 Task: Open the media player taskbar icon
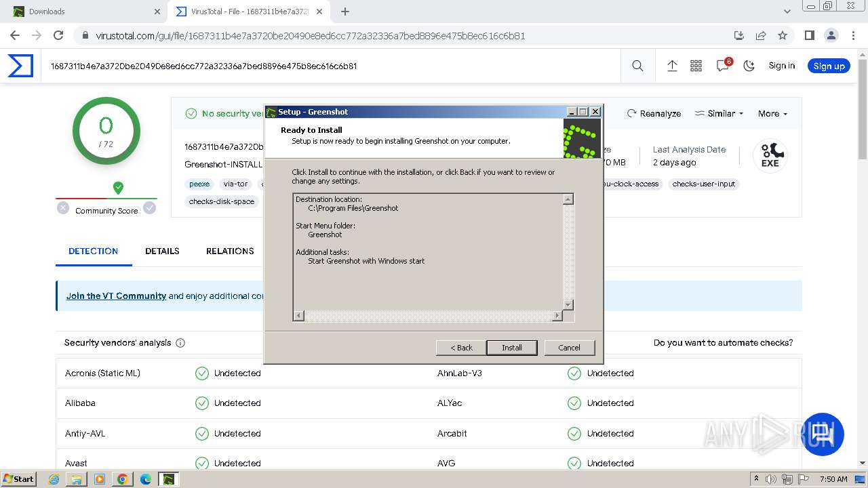click(100, 479)
